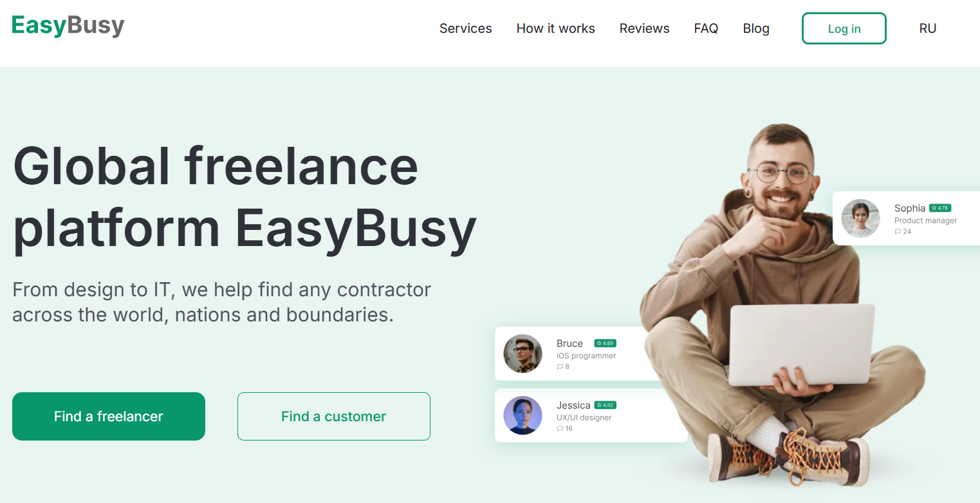Image resolution: width=980 pixels, height=503 pixels.
Task: Select Jessica's name in the UX/UI designer card
Action: click(573, 405)
